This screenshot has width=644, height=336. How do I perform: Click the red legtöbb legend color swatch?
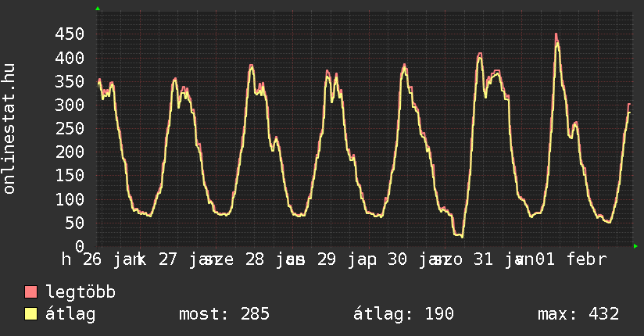31,293
